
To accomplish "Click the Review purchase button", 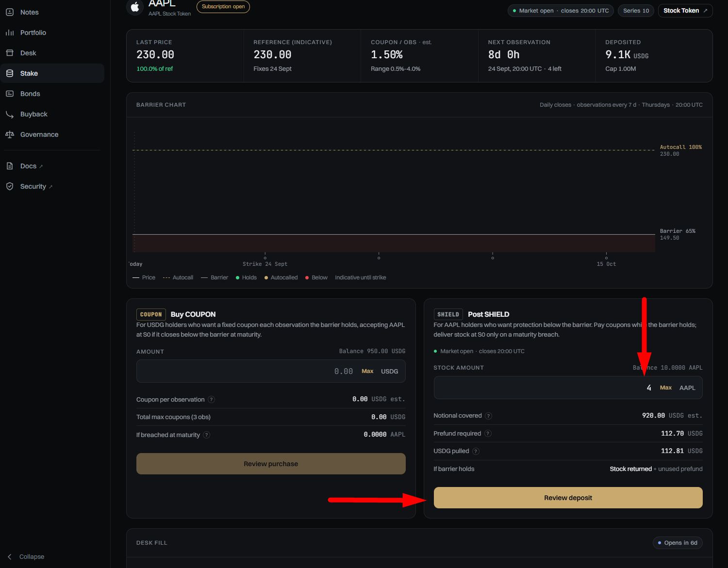I will [271, 464].
